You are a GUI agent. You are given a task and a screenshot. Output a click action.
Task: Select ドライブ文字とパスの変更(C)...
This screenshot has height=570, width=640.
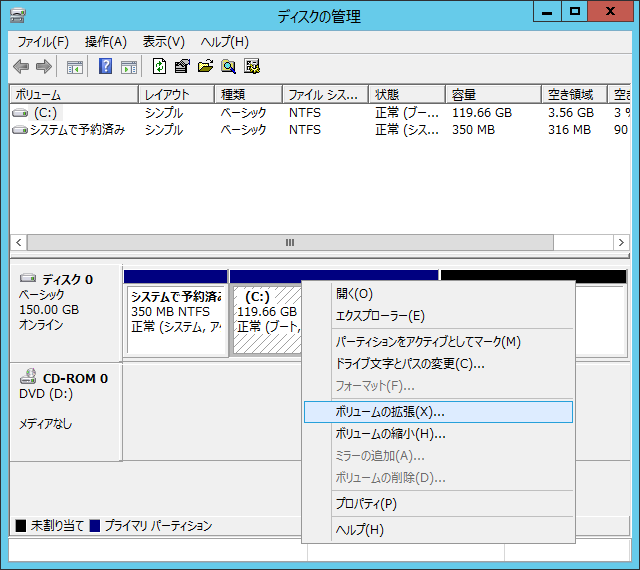[x=438, y=364]
